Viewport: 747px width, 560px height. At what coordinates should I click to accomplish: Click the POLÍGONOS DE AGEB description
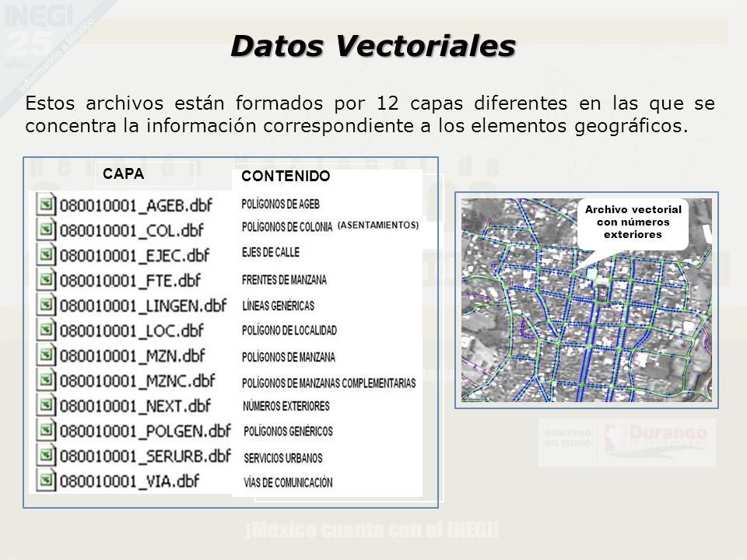click(x=280, y=205)
